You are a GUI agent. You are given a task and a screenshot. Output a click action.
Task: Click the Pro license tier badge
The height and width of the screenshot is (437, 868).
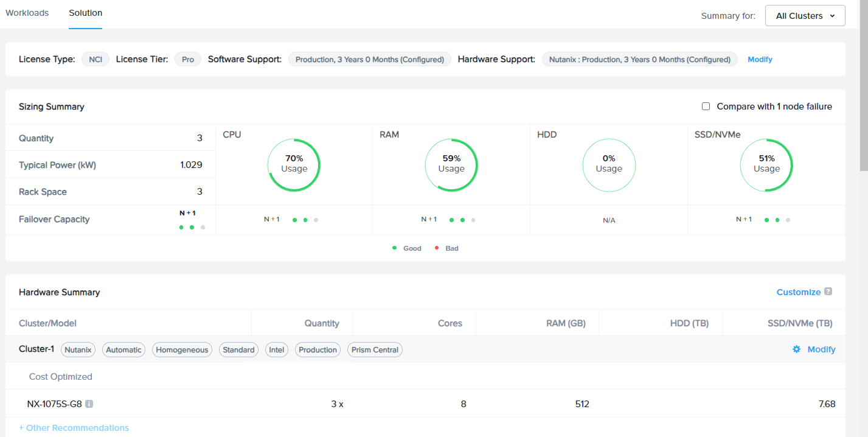click(187, 59)
